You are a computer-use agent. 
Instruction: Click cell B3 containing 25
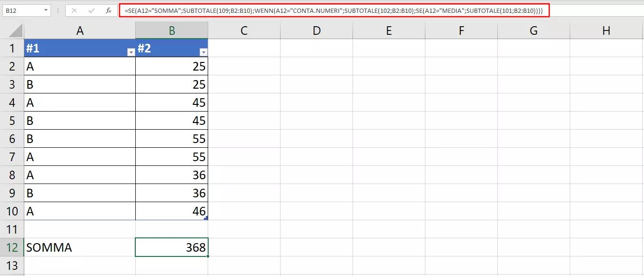click(172, 84)
